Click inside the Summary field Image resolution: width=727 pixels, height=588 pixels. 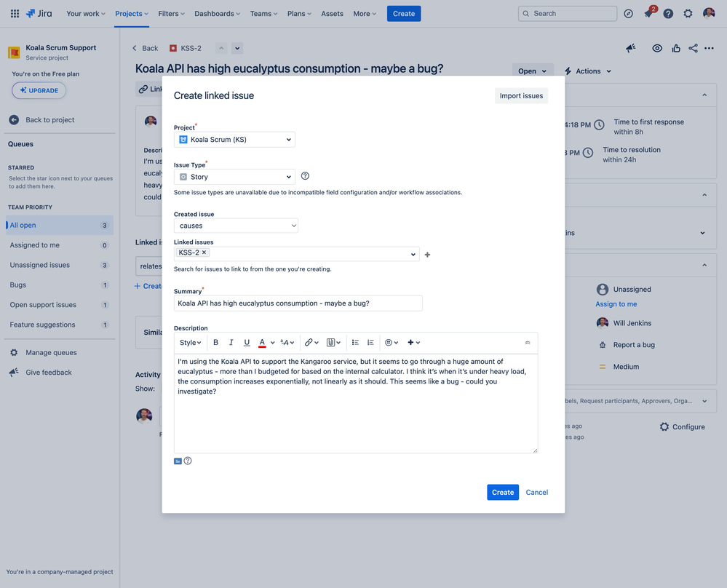tap(298, 303)
